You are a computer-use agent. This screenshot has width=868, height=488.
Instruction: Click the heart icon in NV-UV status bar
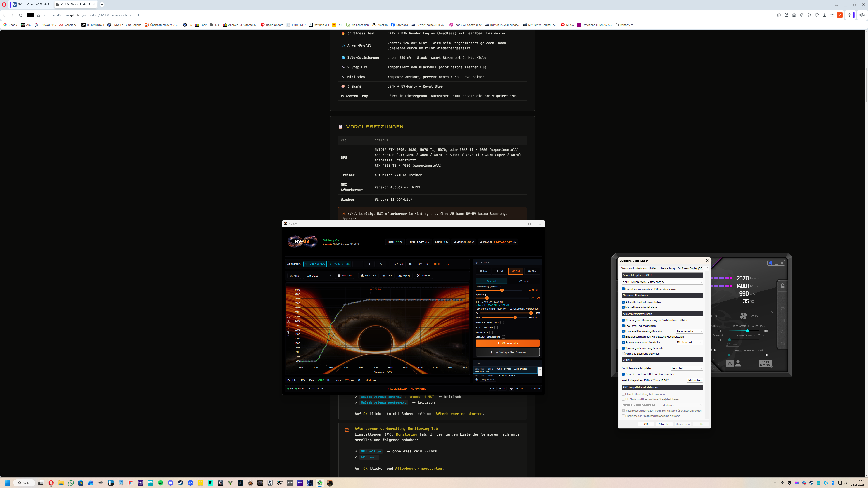tap(511, 389)
